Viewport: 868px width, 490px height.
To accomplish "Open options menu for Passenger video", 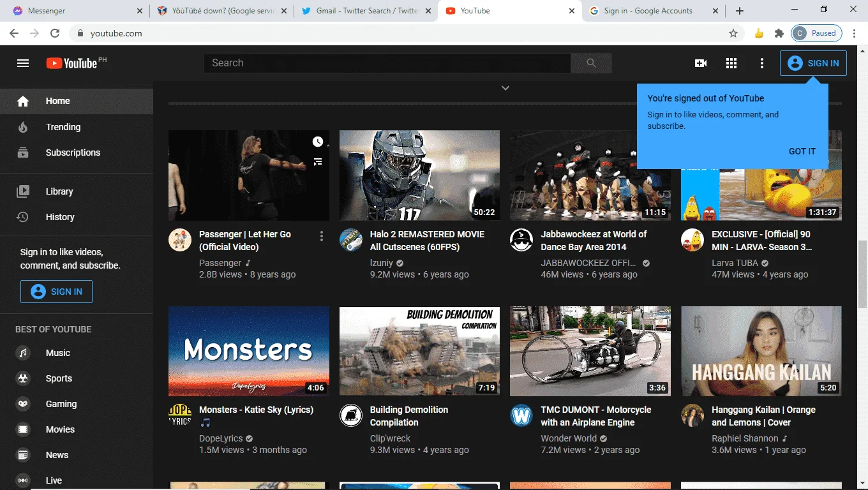I will 322,237.
